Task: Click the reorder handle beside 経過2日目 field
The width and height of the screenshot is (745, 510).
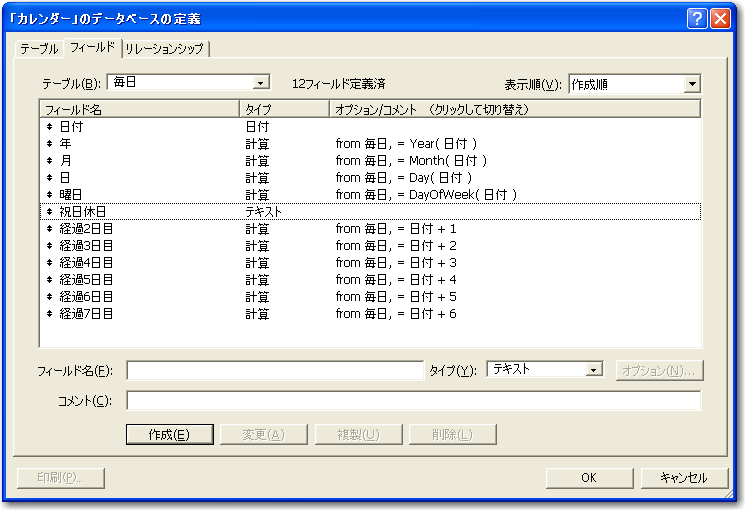Action: click(x=49, y=229)
